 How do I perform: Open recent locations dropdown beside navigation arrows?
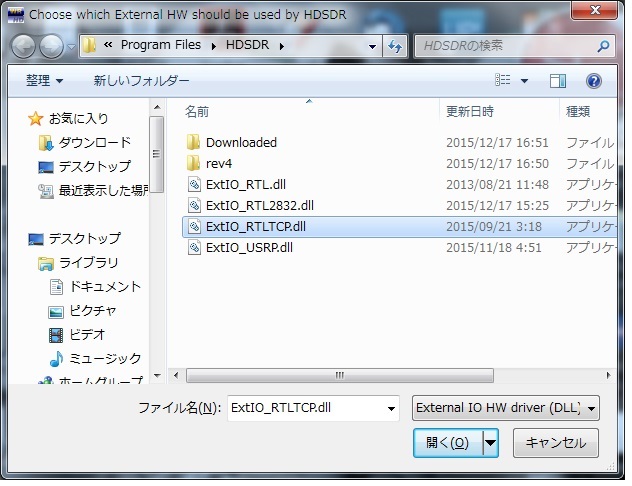[71, 47]
